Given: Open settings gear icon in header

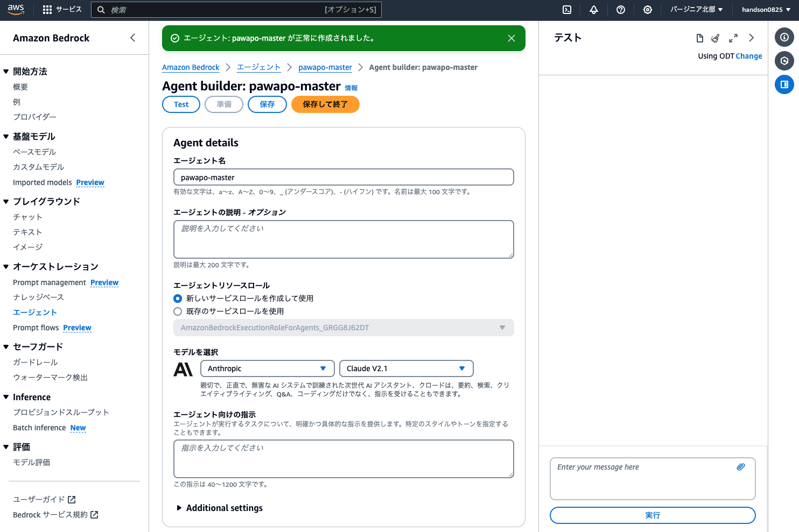Looking at the screenshot, I should point(648,10).
